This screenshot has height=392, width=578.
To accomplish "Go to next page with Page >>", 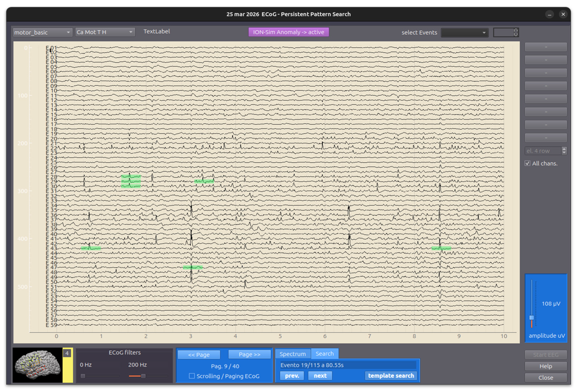I will [250, 354].
